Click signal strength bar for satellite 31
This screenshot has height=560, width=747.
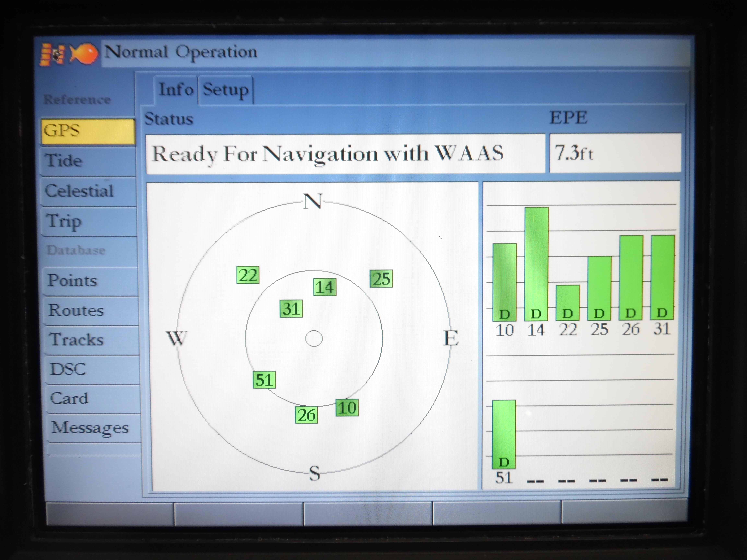click(663, 277)
